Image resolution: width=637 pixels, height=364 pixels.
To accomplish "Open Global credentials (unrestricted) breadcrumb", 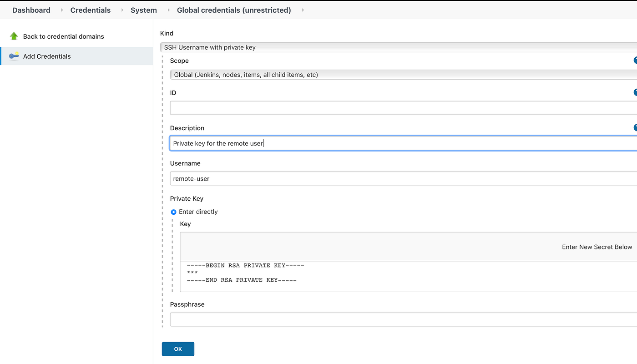I will tap(234, 10).
